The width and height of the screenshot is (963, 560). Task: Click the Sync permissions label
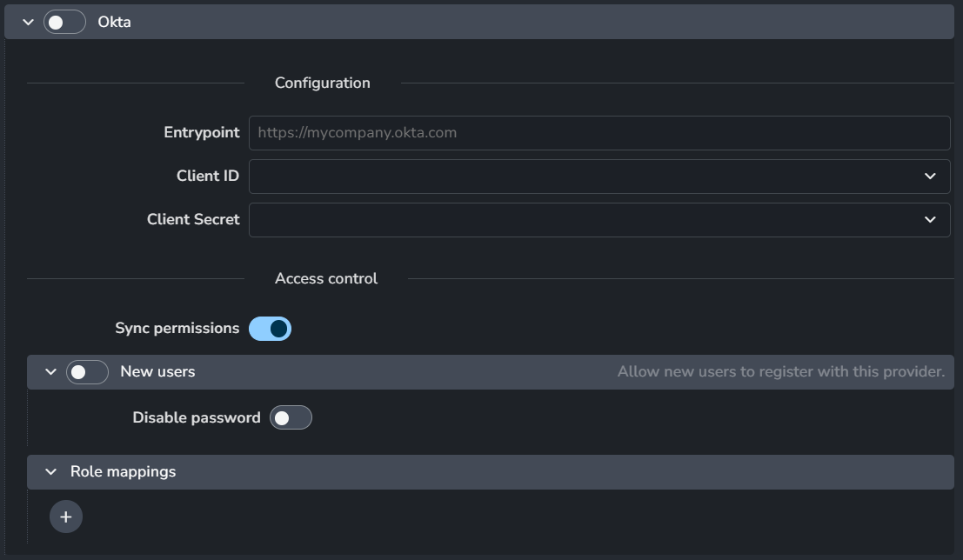[177, 329]
